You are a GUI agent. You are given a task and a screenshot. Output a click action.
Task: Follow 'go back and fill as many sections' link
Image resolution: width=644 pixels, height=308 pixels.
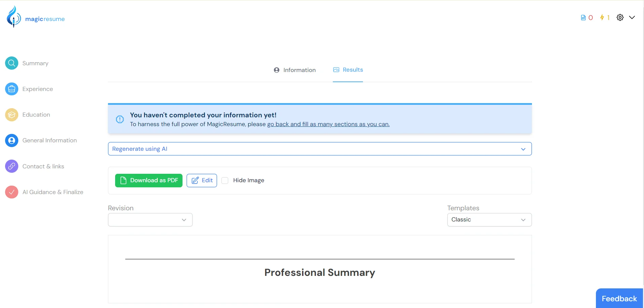click(x=328, y=124)
